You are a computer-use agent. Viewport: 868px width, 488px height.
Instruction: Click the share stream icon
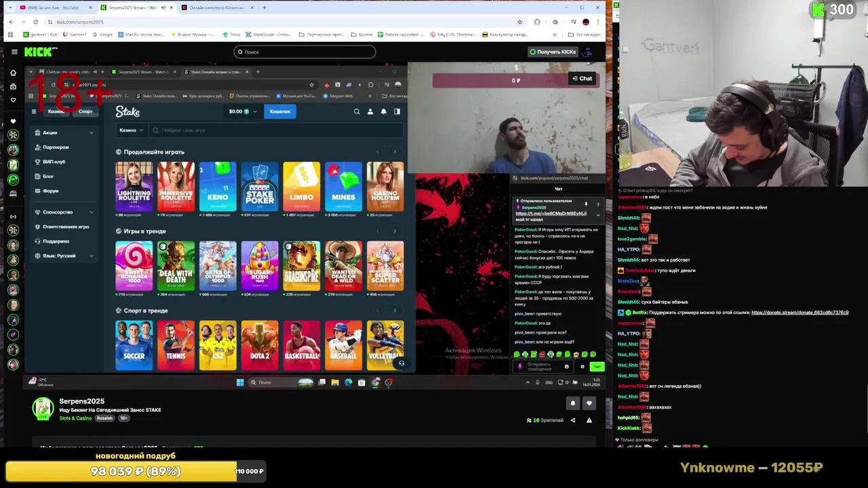pos(572,420)
